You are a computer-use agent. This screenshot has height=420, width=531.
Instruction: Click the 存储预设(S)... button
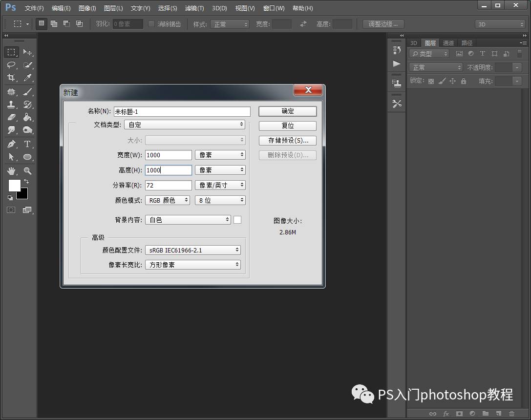288,141
